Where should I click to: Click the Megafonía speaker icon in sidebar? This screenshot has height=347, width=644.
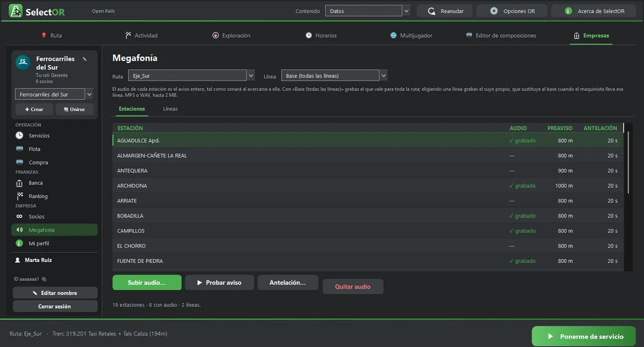point(19,230)
